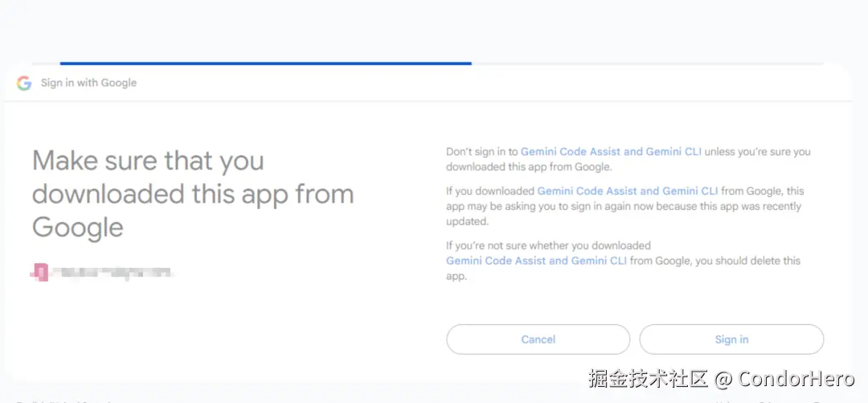The height and width of the screenshot is (403, 868).
Task: Click the Cancel button
Action: [x=538, y=339]
